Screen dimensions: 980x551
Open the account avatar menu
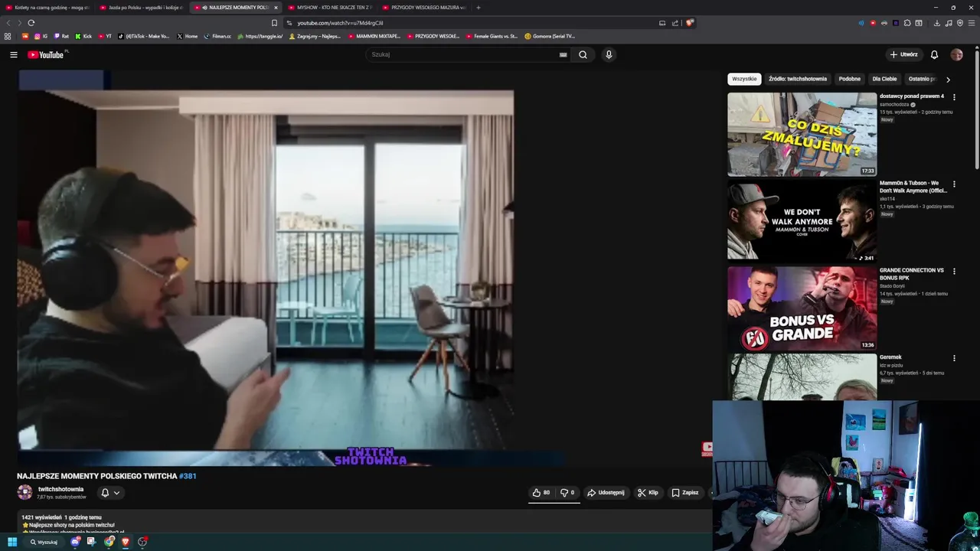tap(956, 54)
